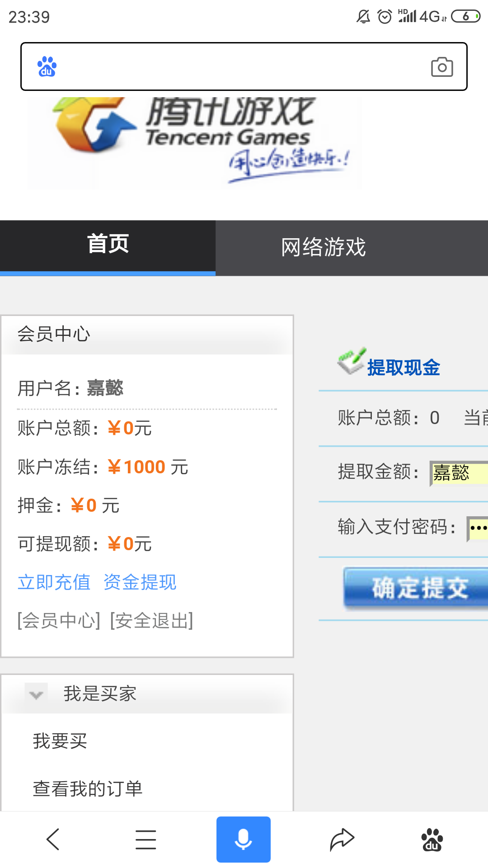Click the pencil-notepad icon beside 提取现金
Screen dimensions: 488x868
pos(350,362)
